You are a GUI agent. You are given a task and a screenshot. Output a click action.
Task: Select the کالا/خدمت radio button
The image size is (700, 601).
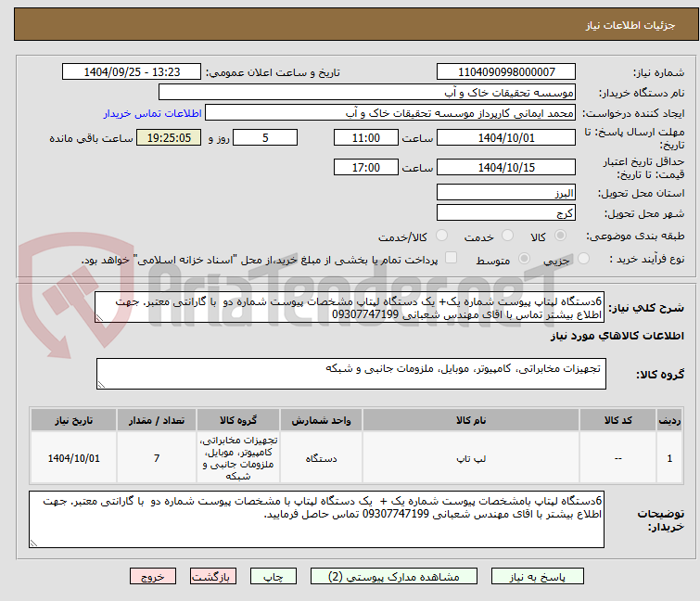tap(441, 236)
